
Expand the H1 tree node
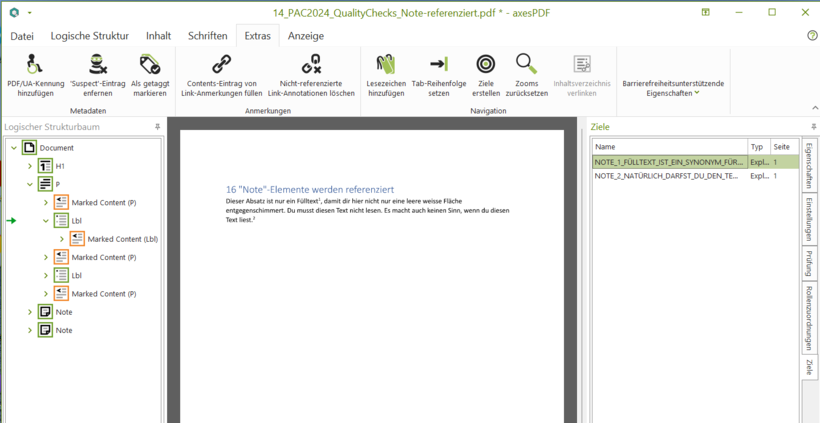coord(30,166)
